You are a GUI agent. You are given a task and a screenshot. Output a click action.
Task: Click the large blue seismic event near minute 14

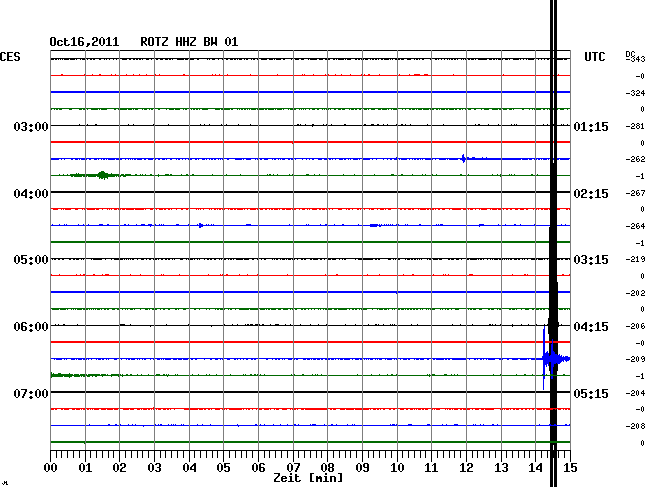[556, 358]
